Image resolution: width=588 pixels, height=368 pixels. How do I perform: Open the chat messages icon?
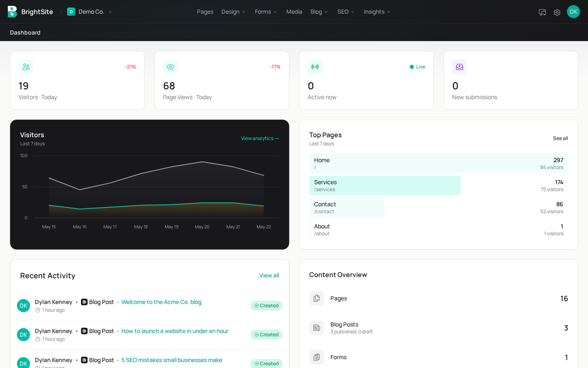point(542,12)
